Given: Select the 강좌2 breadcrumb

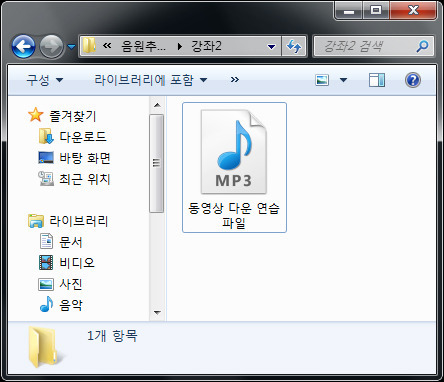Looking at the screenshot, I should pyautogui.click(x=206, y=46).
